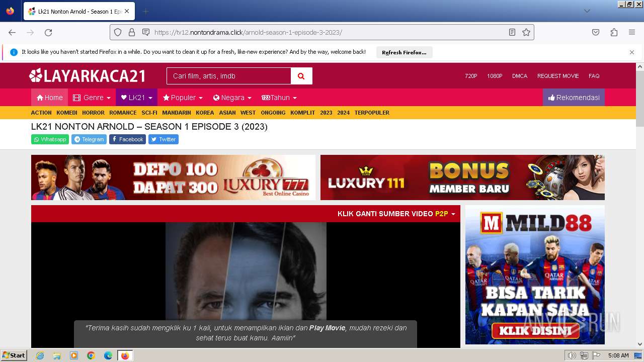Select ROMANCE category
The image size is (644, 362).
point(123,113)
